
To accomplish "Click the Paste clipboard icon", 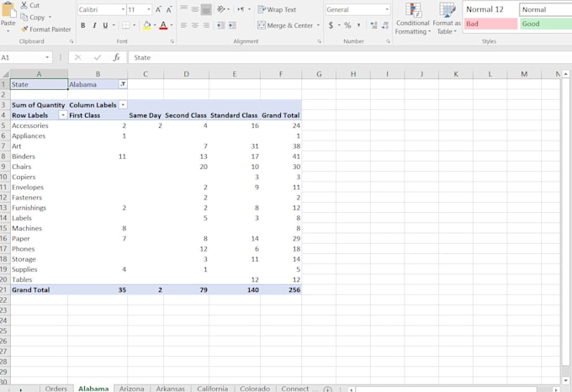I will click(8, 10).
